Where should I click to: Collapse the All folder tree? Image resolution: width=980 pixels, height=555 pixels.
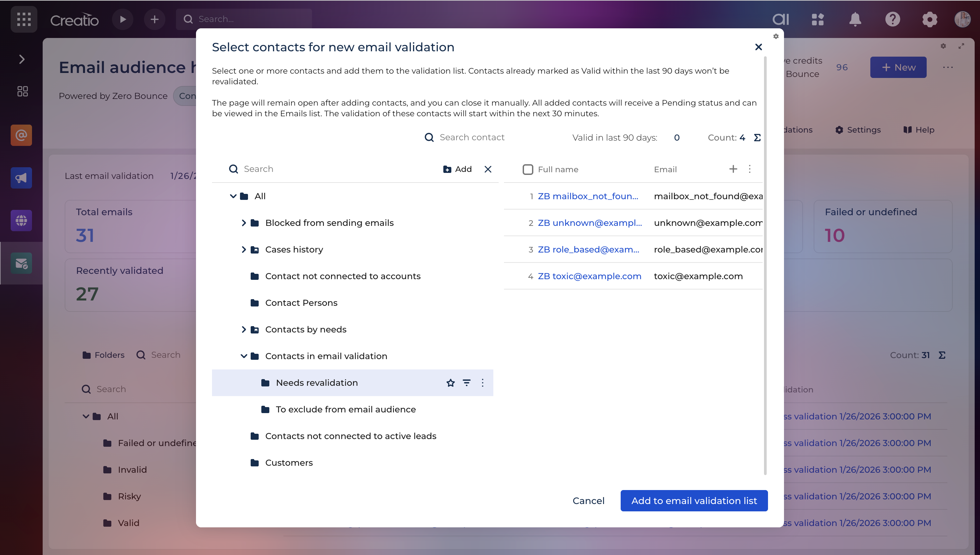233,196
